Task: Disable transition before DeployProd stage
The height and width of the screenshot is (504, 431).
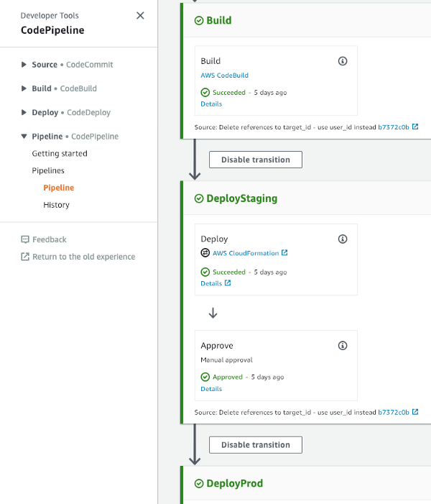Action: [x=256, y=445]
